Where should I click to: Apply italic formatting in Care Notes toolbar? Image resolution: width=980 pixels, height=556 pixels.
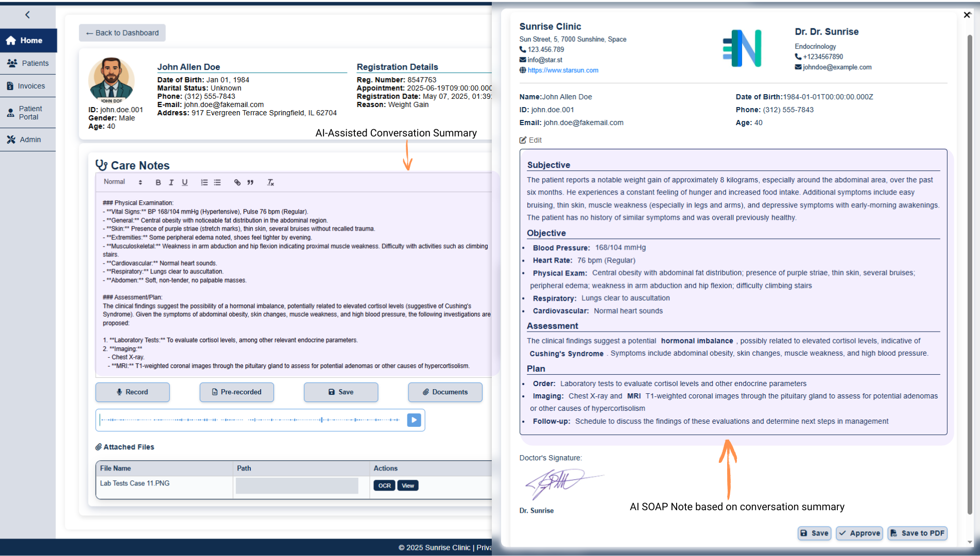point(171,182)
